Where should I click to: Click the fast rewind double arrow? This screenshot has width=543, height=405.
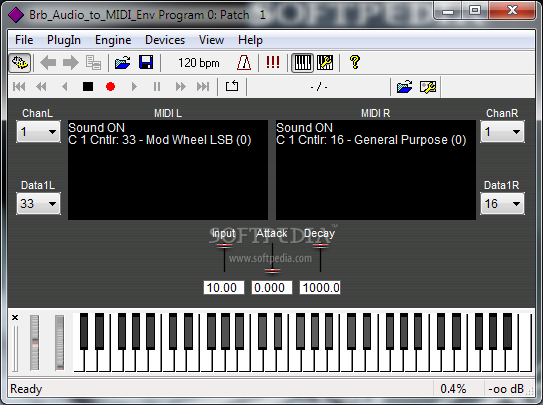42,86
